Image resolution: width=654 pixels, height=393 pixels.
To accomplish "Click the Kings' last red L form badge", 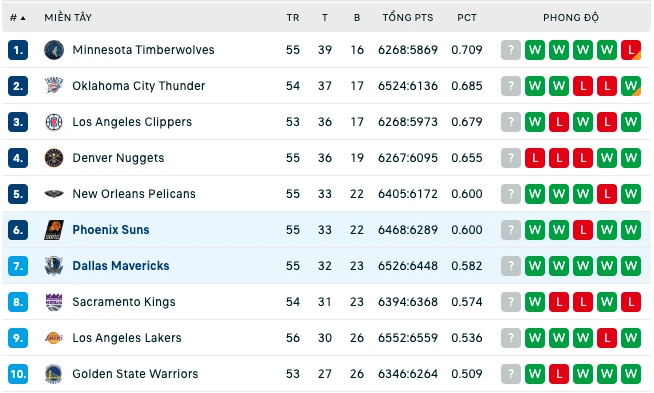I will point(631,302).
